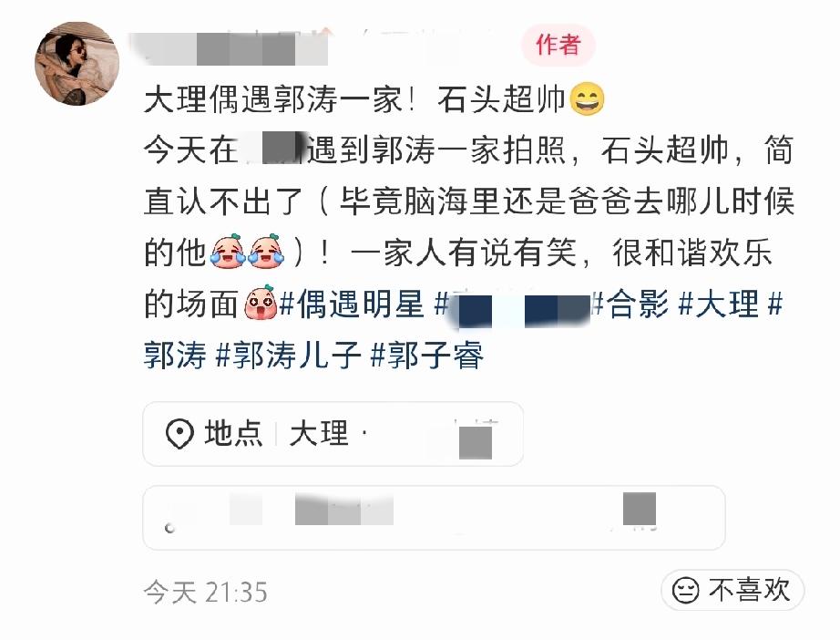Open the #合影 hashtag
840x640 pixels.
[631, 304]
